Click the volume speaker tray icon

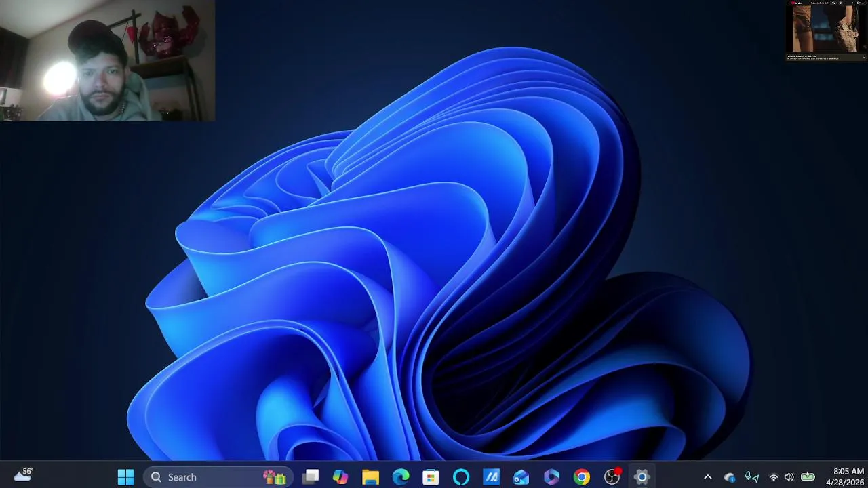pos(789,477)
